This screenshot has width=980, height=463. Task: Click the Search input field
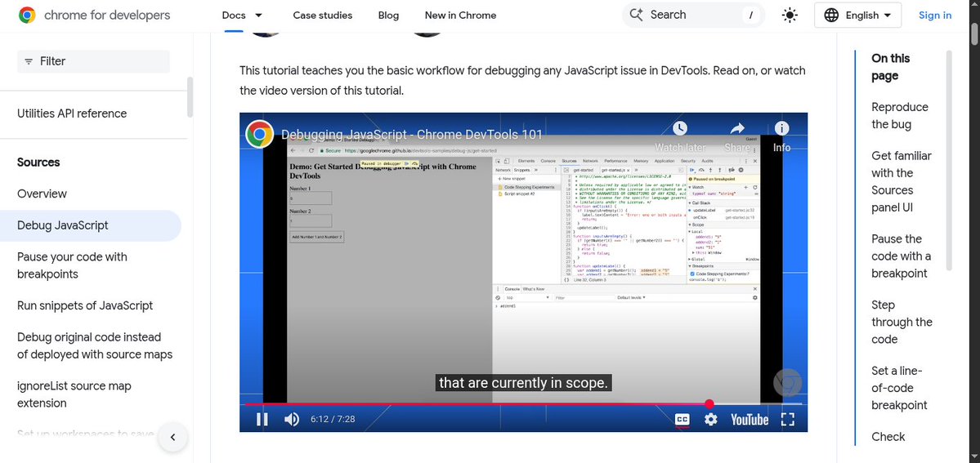pos(693,15)
